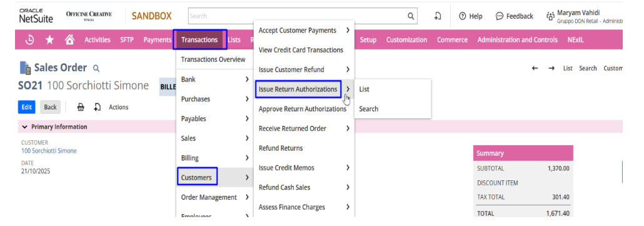Open the Customization menu
Screen dimensions: 644x226
coord(406,40)
